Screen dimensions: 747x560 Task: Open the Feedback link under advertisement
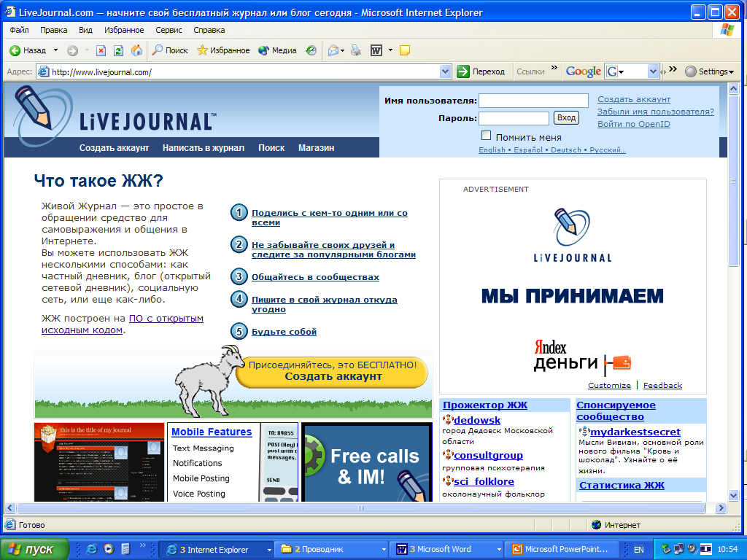662,385
